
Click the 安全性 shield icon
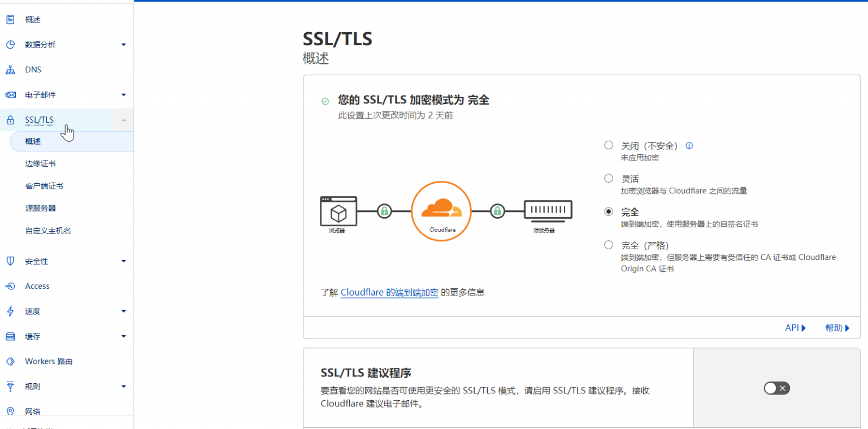10,261
